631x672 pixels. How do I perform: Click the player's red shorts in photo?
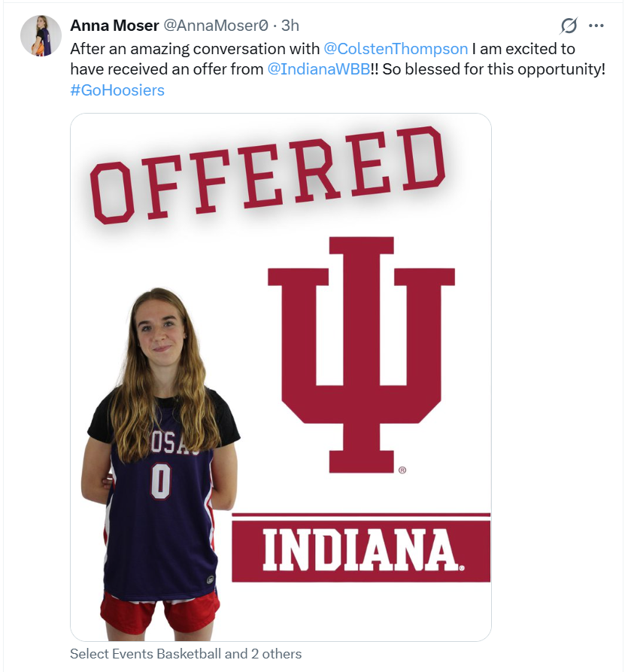click(x=159, y=610)
